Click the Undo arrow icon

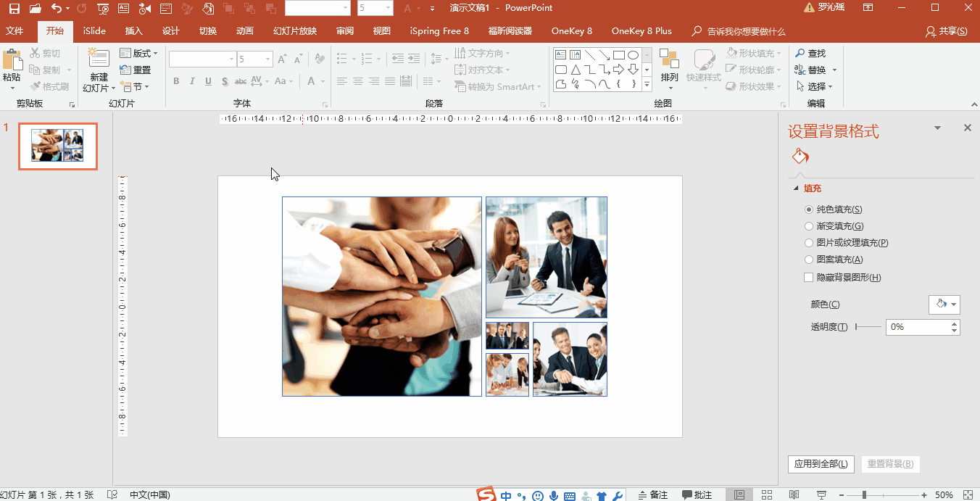[57, 9]
